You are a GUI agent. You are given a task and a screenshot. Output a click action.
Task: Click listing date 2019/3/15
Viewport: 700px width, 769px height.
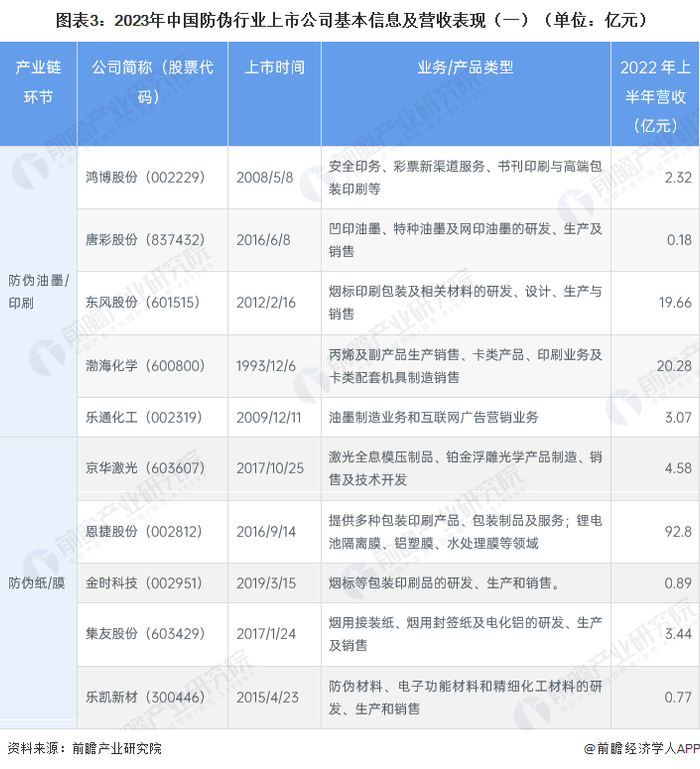266,583
